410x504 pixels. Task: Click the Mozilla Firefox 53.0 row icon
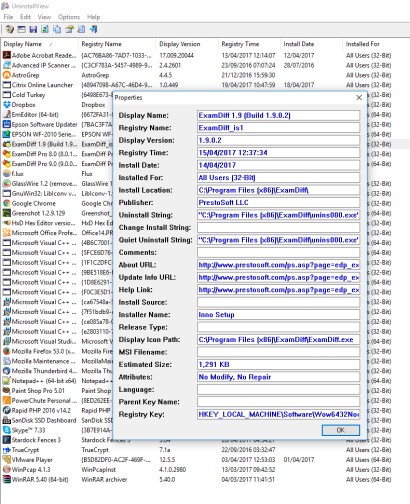point(6,351)
